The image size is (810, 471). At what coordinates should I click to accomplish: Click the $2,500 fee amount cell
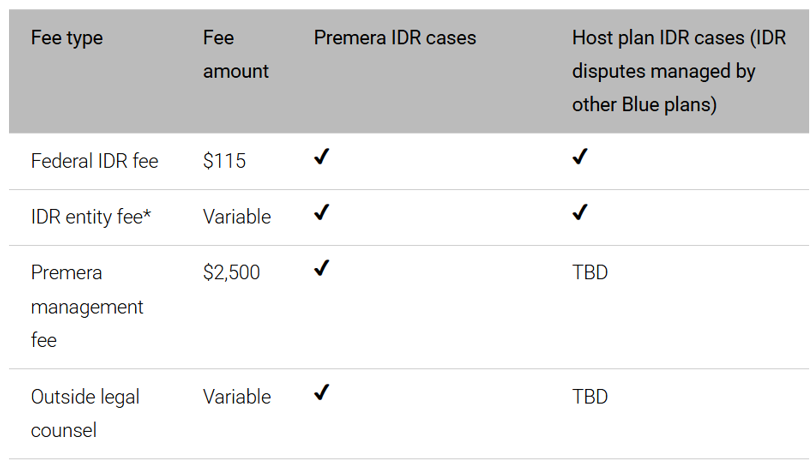click(231, 272)
